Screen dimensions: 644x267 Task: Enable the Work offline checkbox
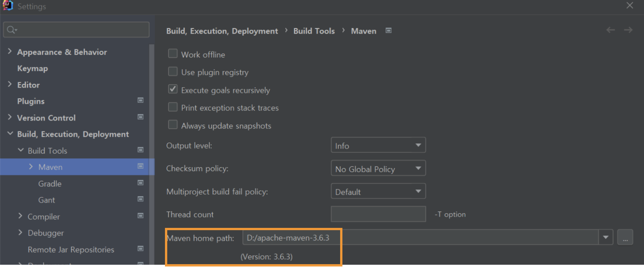[173, 53]
